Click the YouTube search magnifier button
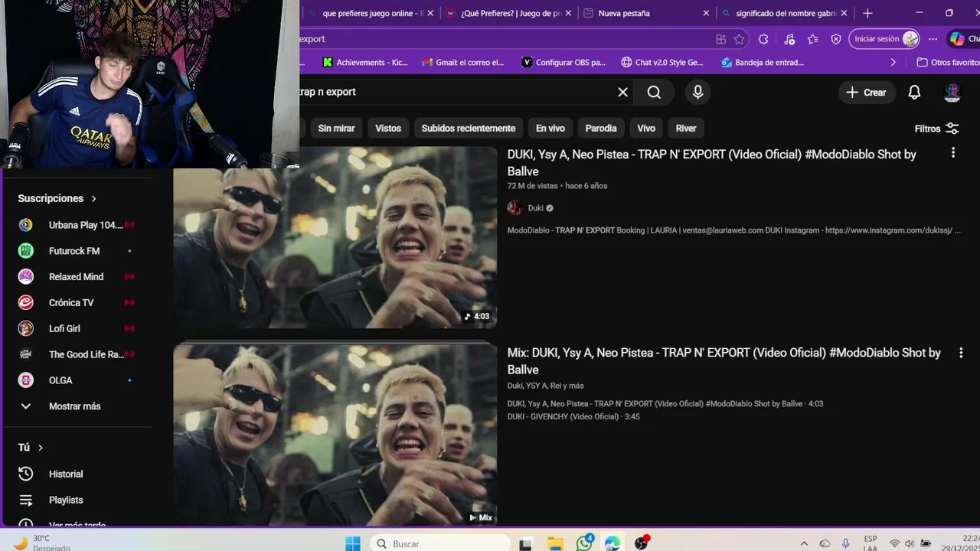The image size is (980, 551). coord(654,92)
